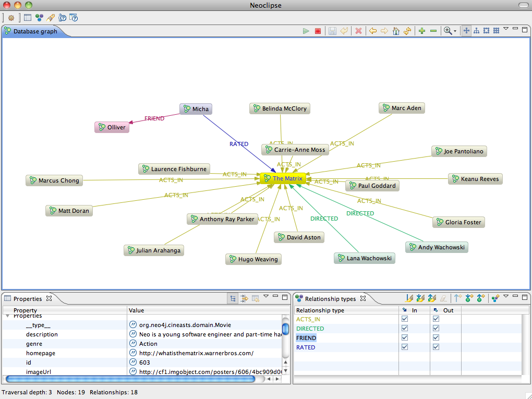Open the zoom dropdown arrow
The image size is (532, 399).
click(x=455, y=32)
